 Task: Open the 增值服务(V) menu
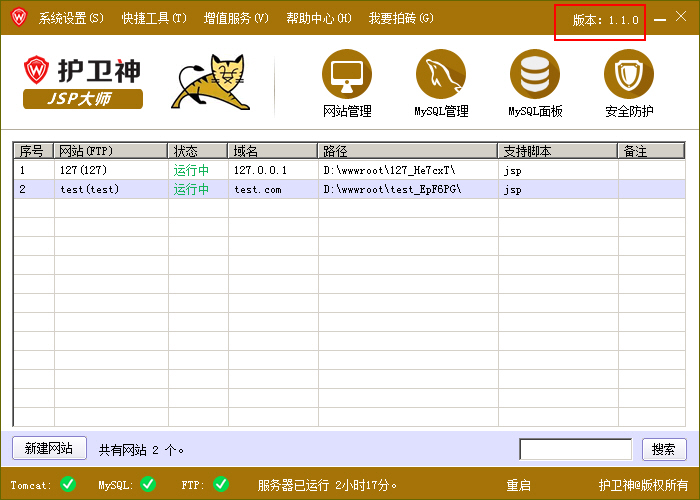pyautogui.click(x=236, y=18)
